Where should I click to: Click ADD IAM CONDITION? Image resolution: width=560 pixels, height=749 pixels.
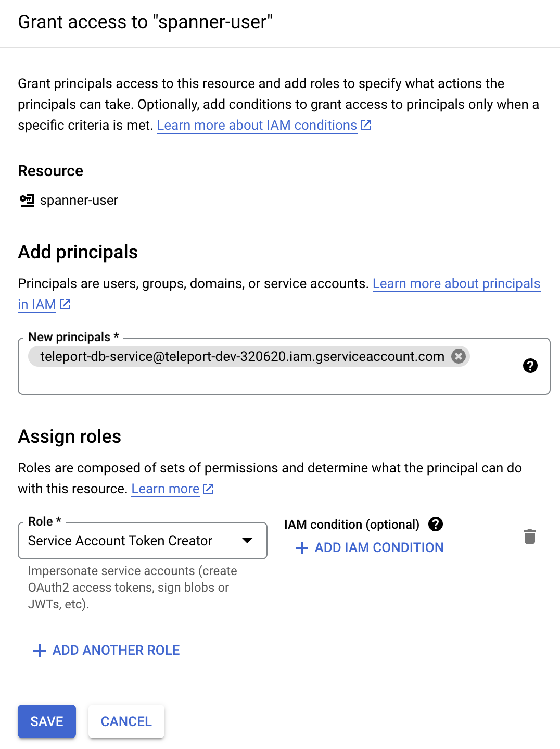378,547
